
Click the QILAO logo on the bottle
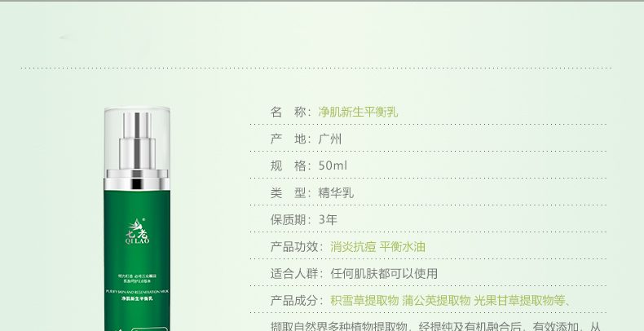[137, 232]
